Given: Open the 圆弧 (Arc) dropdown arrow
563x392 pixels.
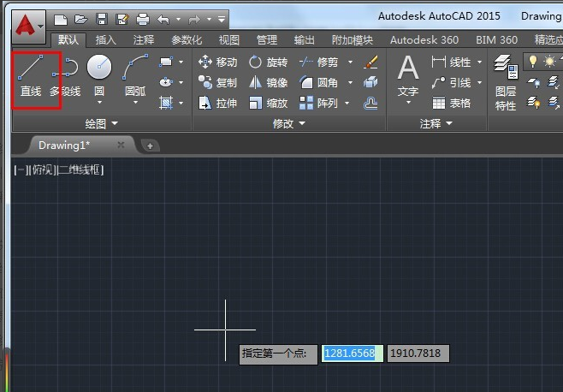Looking at the screenshot, I should click(135, 103).
